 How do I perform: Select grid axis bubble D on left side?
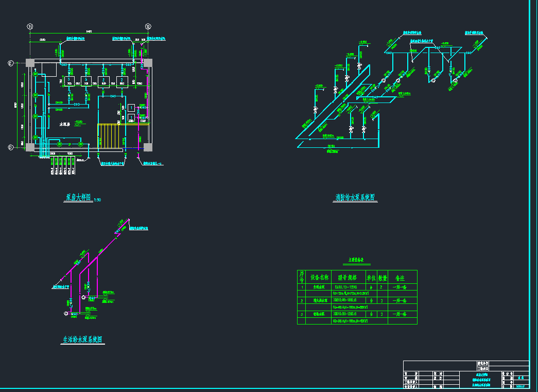click(10, 147)
